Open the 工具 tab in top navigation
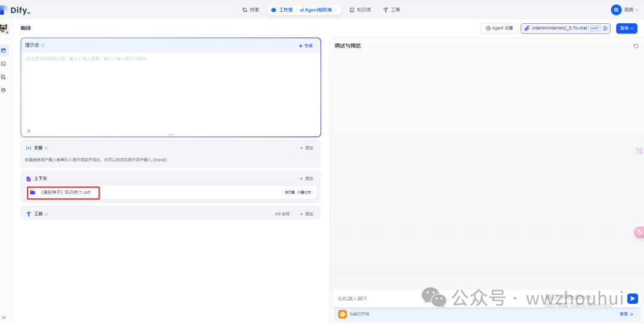 click(x=391, y=10)
